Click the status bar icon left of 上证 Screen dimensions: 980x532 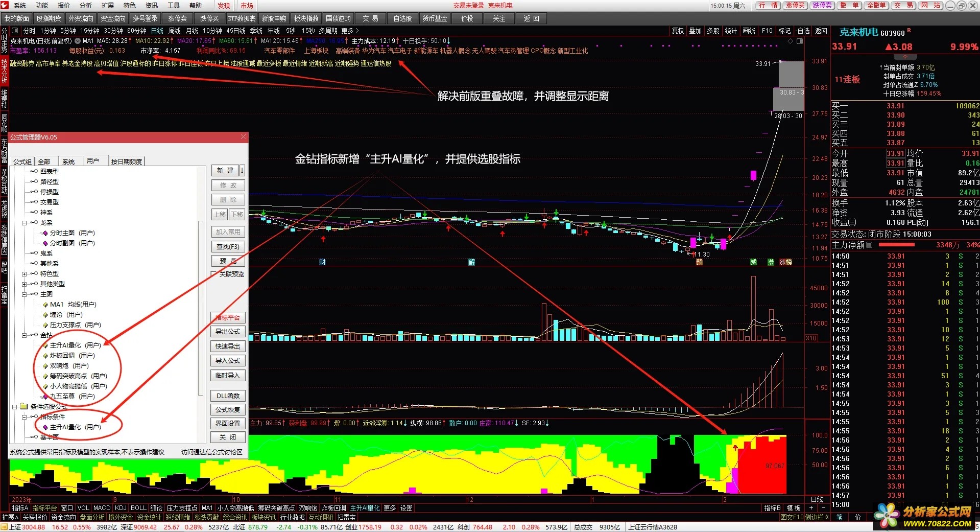(x=4, y=527)
